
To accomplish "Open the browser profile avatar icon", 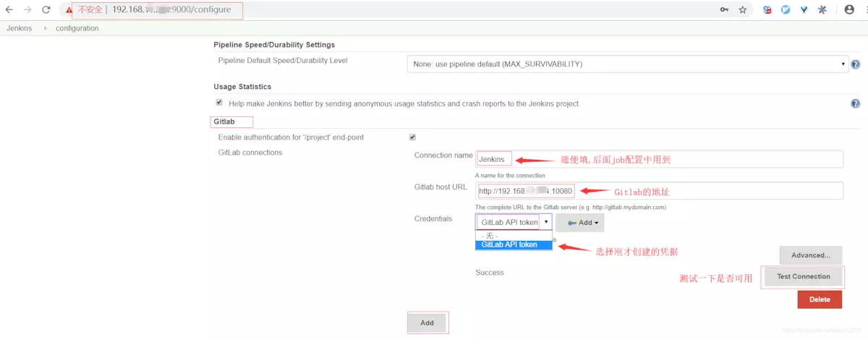I will pyautogui.click(x=849, y=10).
